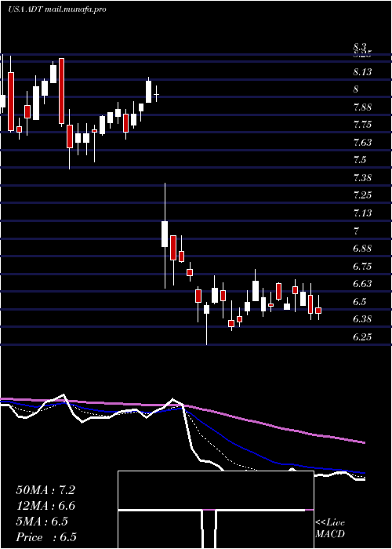Screen dimensions: 392x549
Task: Select the 7.25 price axis label
Action: pos(362,195)
